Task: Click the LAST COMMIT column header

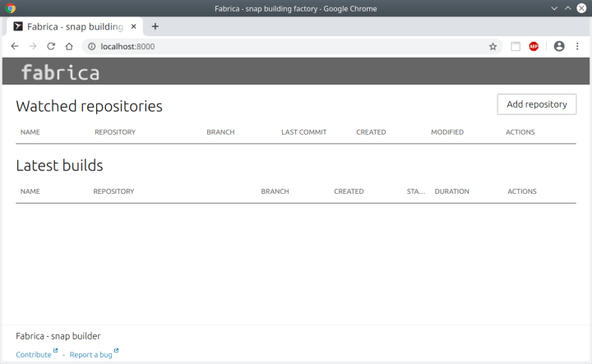Action: click(304, 132)
